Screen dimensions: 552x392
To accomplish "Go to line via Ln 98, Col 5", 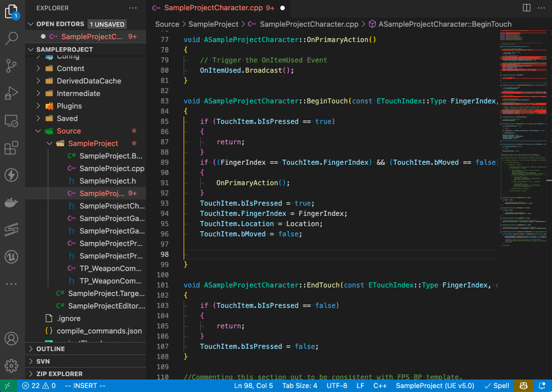I will point(254,386).
